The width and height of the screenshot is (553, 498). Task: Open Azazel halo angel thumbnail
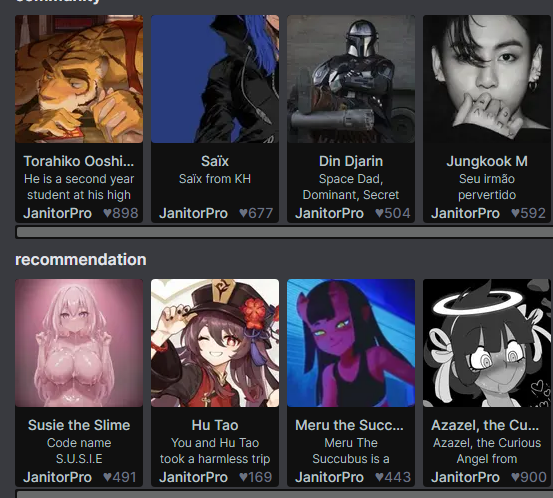coord(487,343)
